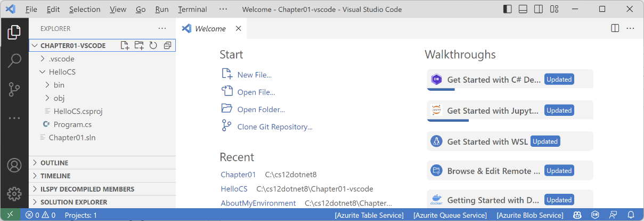Click the New File... link

coord(255,75)
